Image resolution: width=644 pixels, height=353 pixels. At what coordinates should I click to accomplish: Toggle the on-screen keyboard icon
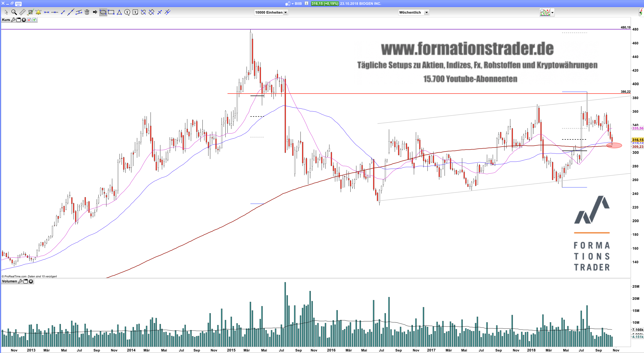coord(18,4)
